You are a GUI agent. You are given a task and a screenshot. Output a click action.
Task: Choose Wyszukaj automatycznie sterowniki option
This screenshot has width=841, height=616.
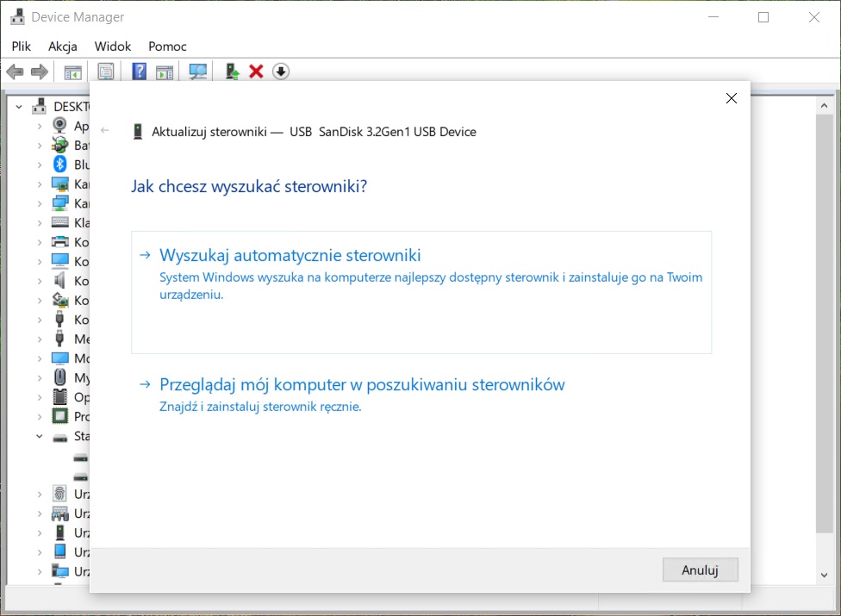point(290,255)
